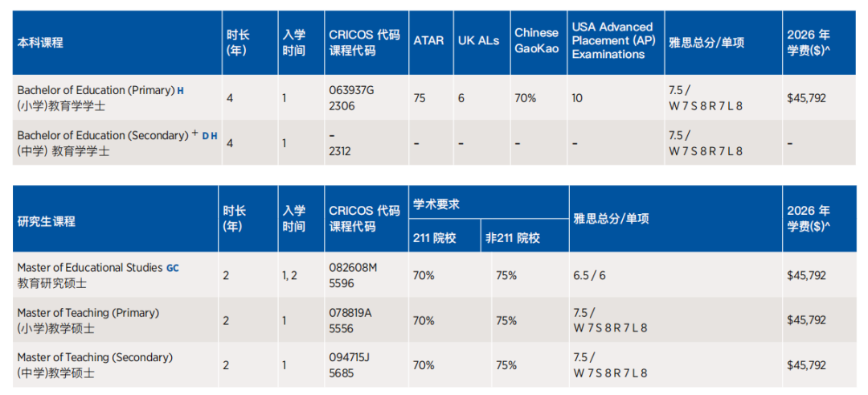Click the ATAR column header

428,40
